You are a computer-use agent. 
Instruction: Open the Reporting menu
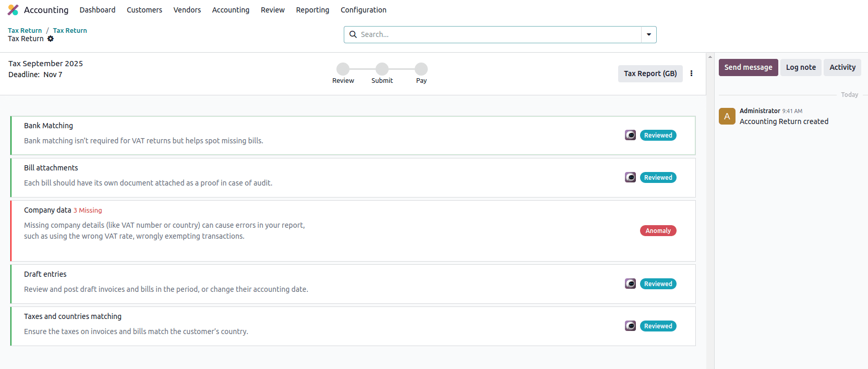tap(312, 10)
